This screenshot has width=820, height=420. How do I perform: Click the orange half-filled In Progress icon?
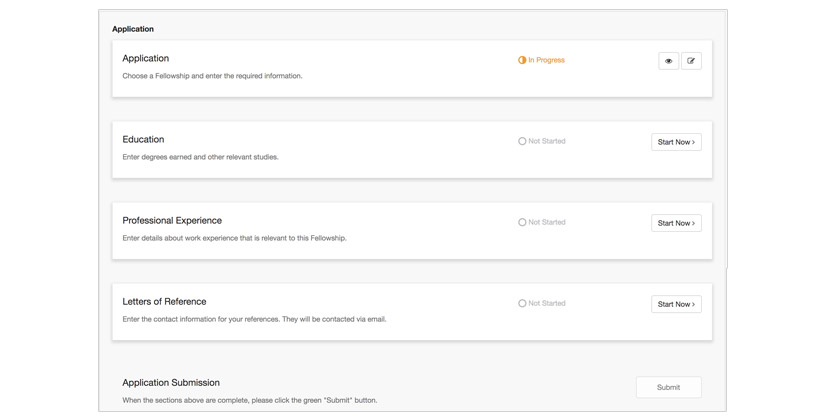point(522,60)
